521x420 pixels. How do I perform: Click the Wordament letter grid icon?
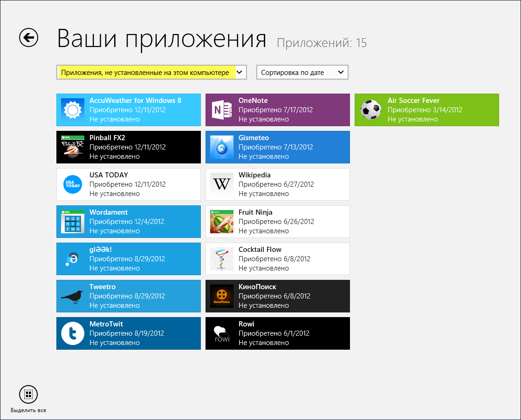(x=73, y=222)
